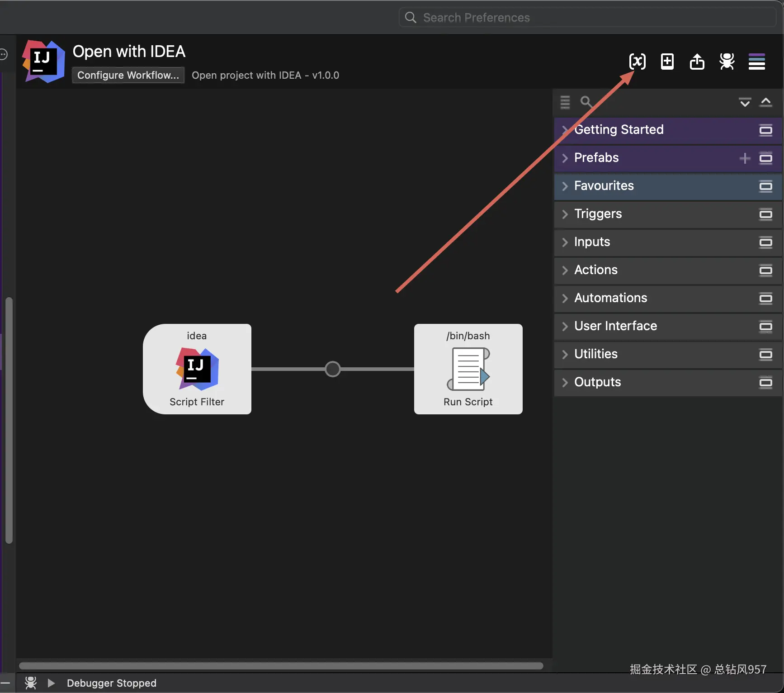Screen dimensions: 784x693
Task: Focus the Search Preferences field
Action: click(x=587, y=18)
